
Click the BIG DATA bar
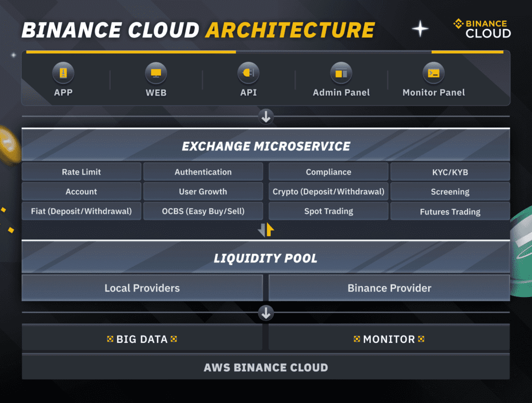(142, 337)
